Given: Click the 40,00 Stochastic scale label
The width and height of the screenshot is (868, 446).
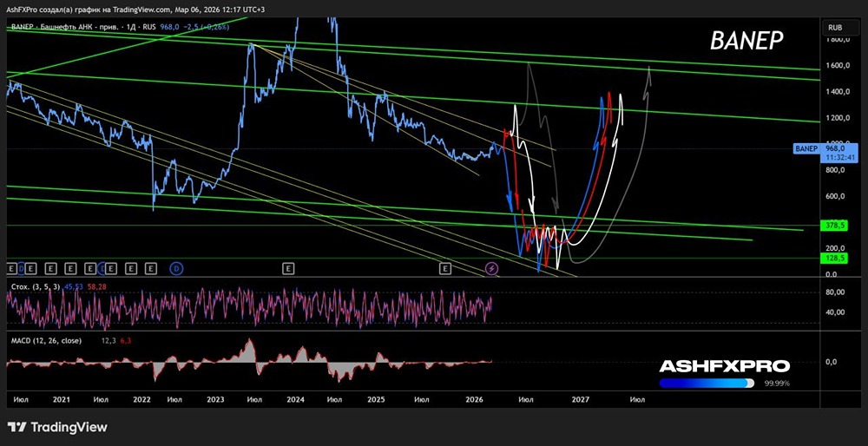Looking at the screenshot, I should (837, 312).
